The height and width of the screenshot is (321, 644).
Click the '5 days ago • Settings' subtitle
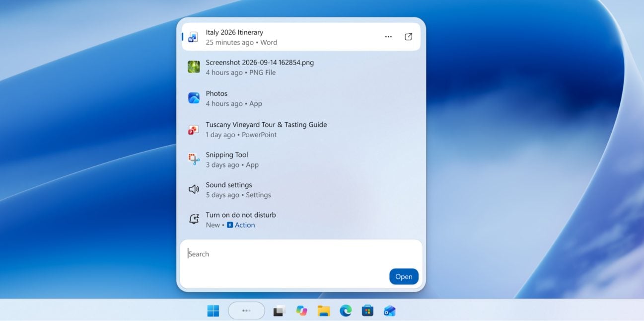(x=238, y=195)
